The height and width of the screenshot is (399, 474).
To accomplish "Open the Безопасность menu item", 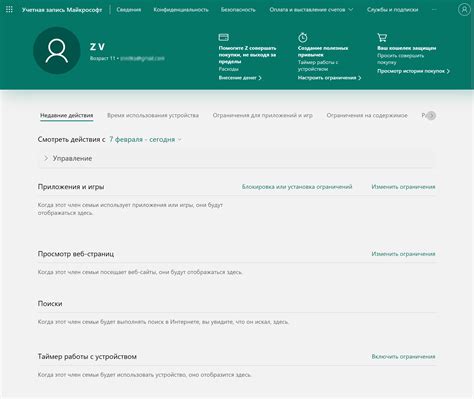I will [238, 10].
